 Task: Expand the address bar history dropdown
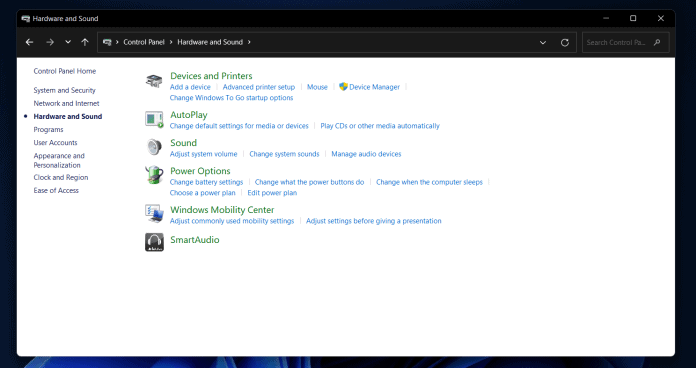click(543, 43)
